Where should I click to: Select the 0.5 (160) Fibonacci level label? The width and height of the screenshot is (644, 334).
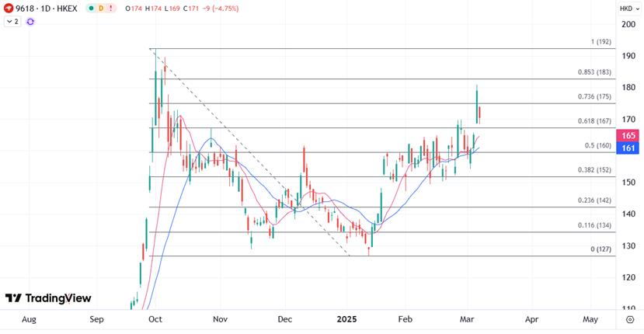[x=598, y=145]
